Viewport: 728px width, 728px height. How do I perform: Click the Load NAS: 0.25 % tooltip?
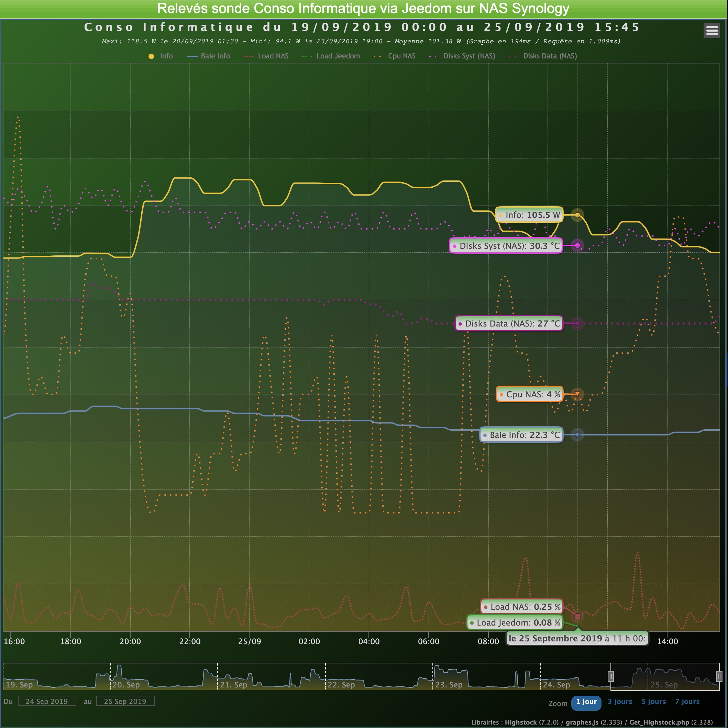[x=522, y=607]
